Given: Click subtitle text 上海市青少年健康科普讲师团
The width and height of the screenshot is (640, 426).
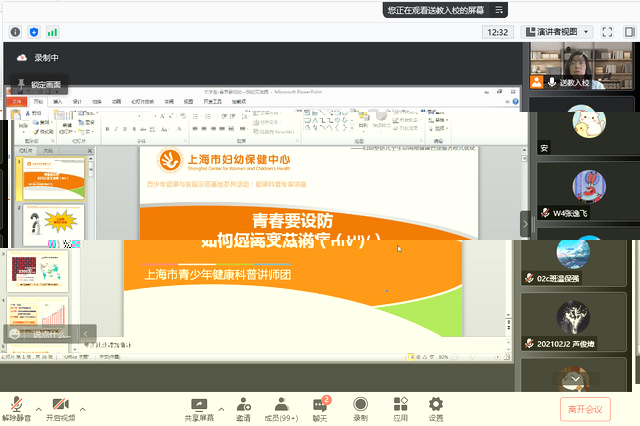Looking at the screenshot, I should point(218,275).
